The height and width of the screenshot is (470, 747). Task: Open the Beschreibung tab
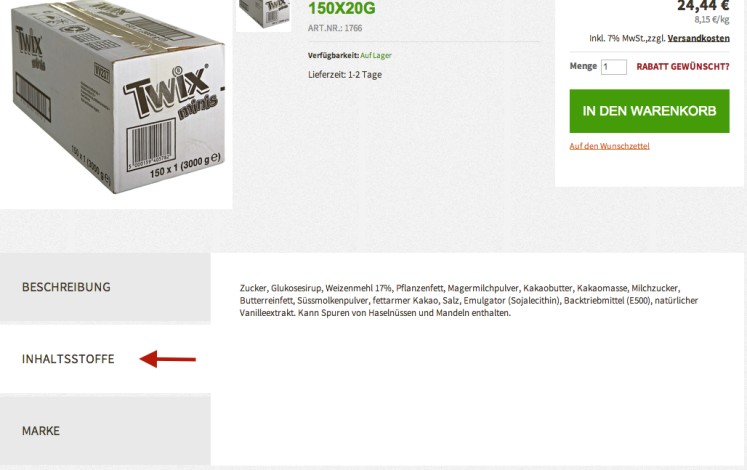(105, 287)
